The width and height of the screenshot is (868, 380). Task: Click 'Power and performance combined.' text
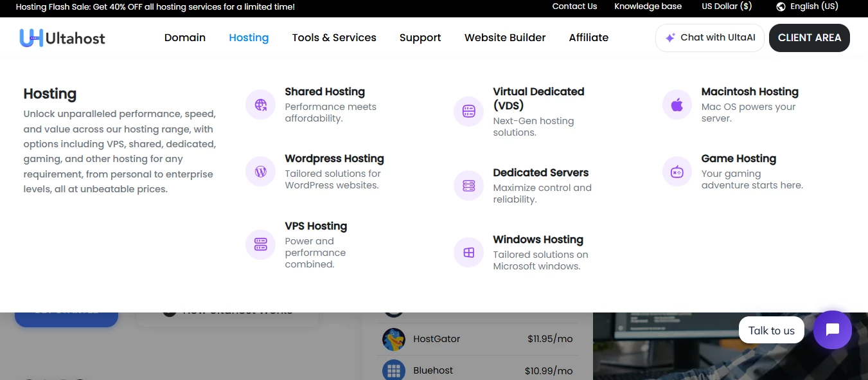[315, 253]
